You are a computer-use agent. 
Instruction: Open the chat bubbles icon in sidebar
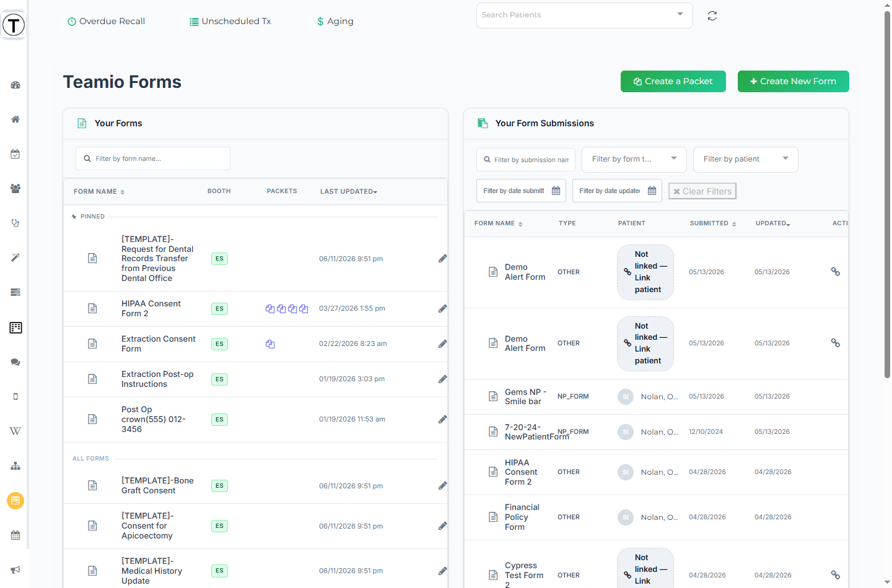[x=15, y=362]
